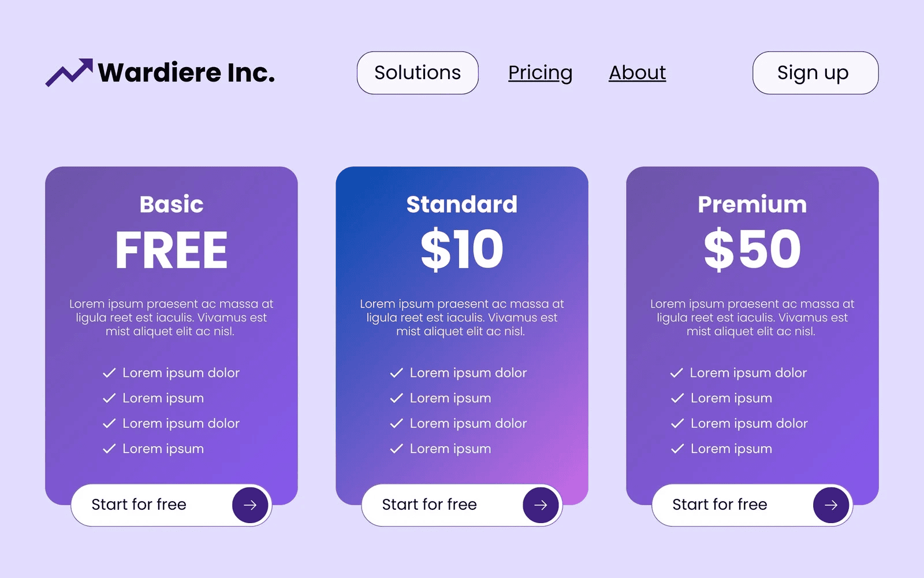Viewport: 924px width, 578px height.
Task: Click the Wardiere Inc. arrow logo icon
Action: [x=69, y=73]
